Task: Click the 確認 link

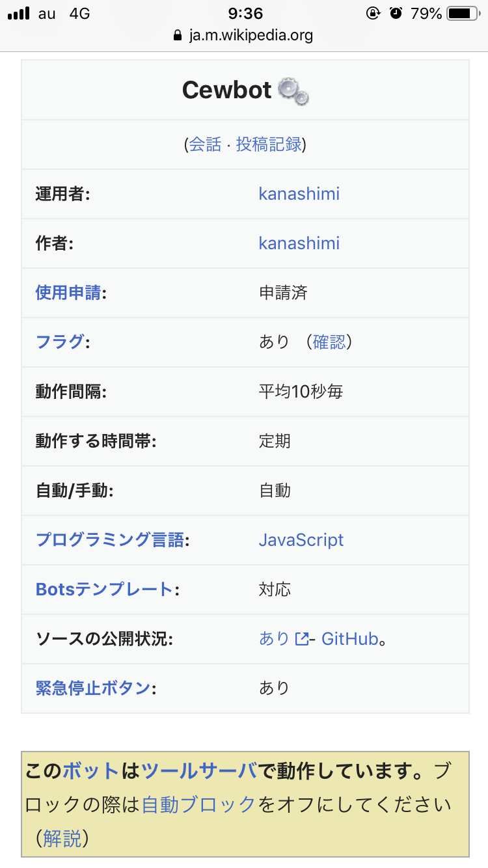Action: click(329, 342)
